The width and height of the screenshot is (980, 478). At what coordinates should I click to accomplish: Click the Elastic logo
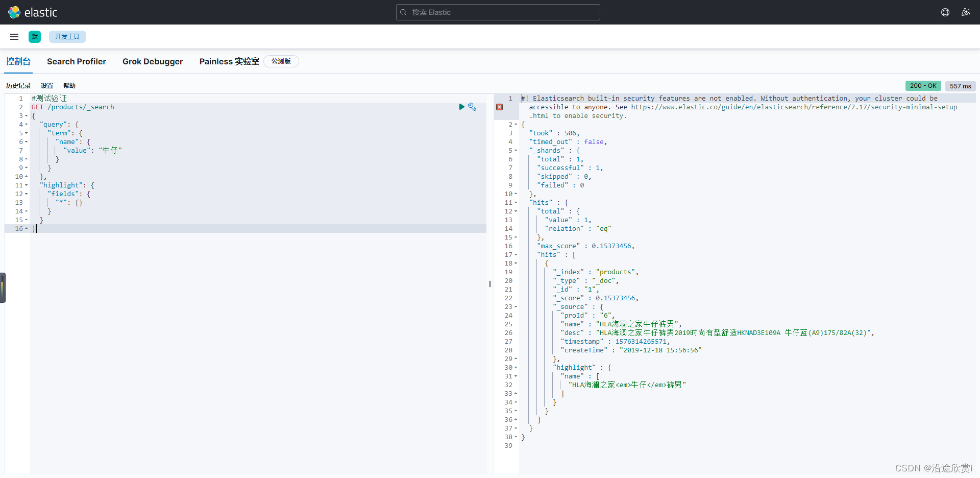coord(33,12)
